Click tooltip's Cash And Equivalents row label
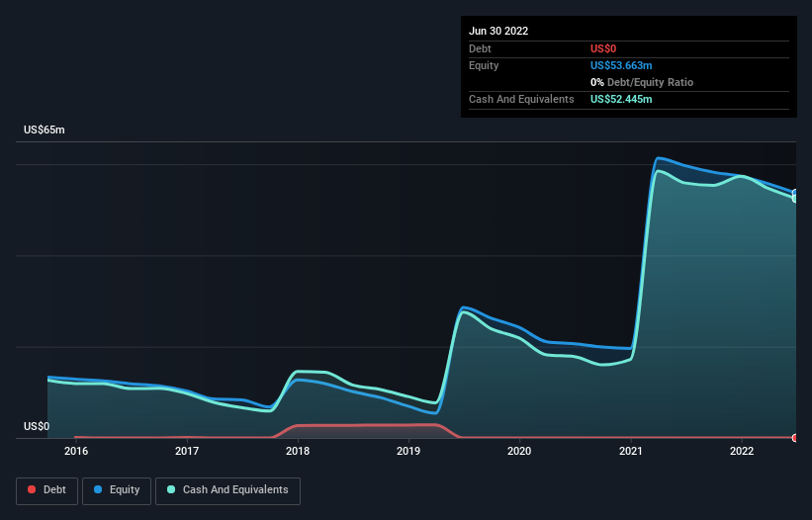The image size is (812, 520). coord(521,99)
